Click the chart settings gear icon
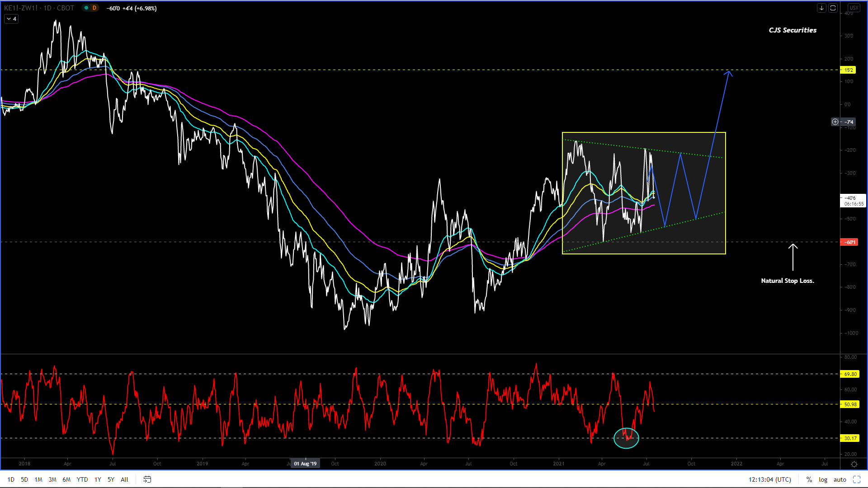This screenshot has width=868, height=488. (854, 464)
